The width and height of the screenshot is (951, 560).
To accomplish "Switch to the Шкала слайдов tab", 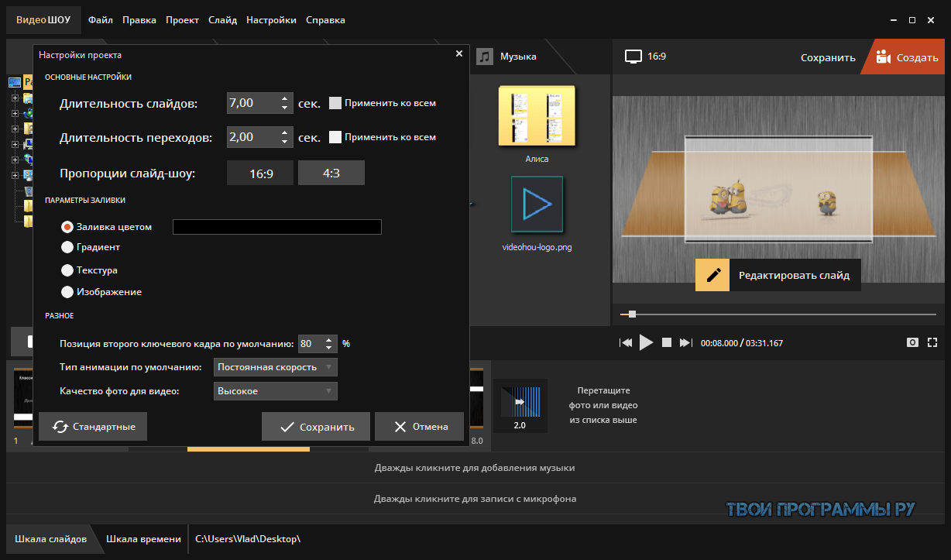I will pos(51,539).
